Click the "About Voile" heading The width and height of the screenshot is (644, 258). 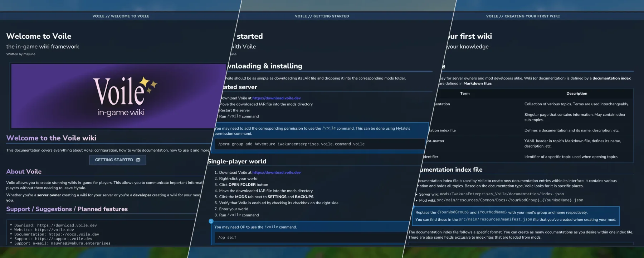(24, 172)
